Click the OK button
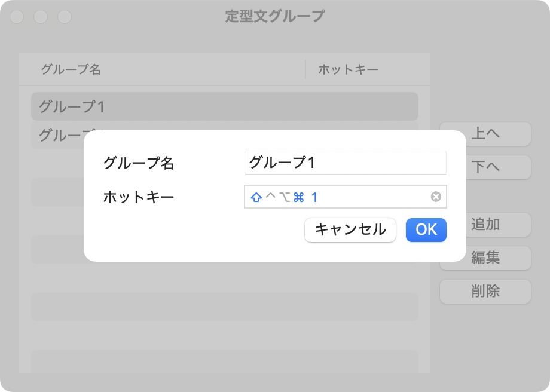 click(426, 230)
